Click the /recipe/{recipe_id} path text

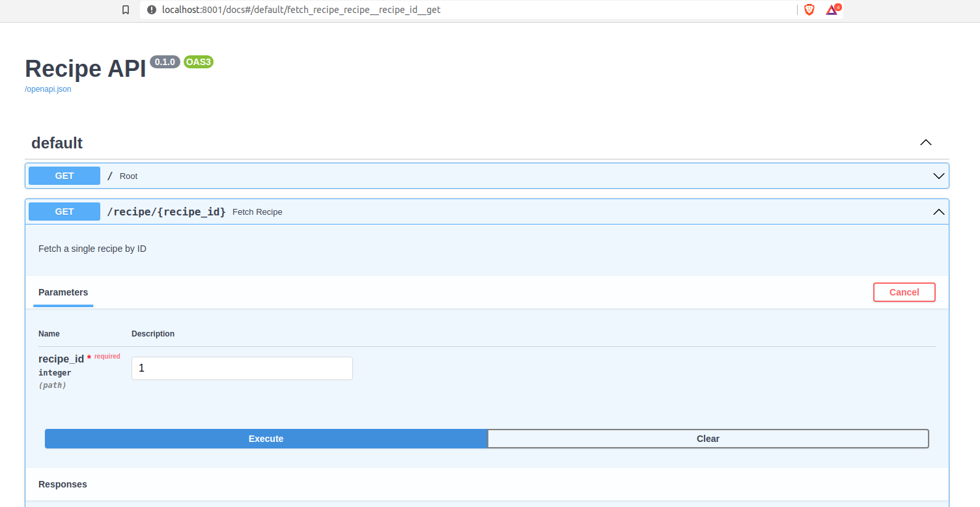pyautogui.click(x=166, y=212)
